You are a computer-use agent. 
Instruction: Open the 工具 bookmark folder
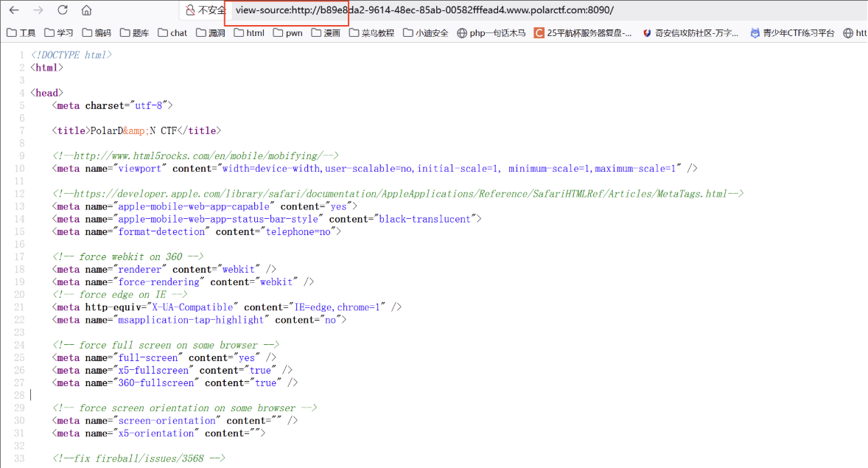coord(21,32)
